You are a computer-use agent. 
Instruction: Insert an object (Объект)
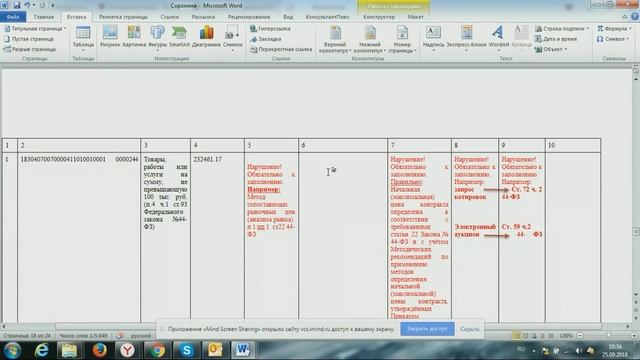(x=551, y=49)
